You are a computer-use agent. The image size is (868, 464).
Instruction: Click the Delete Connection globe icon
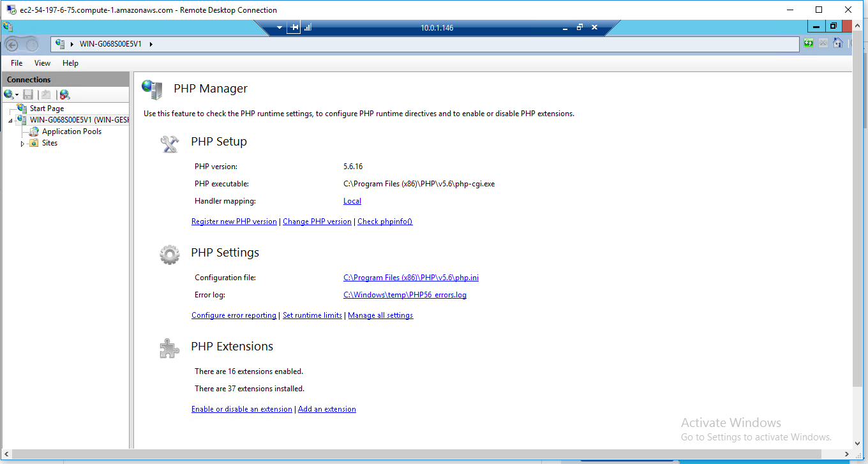[x=64, y=94]
